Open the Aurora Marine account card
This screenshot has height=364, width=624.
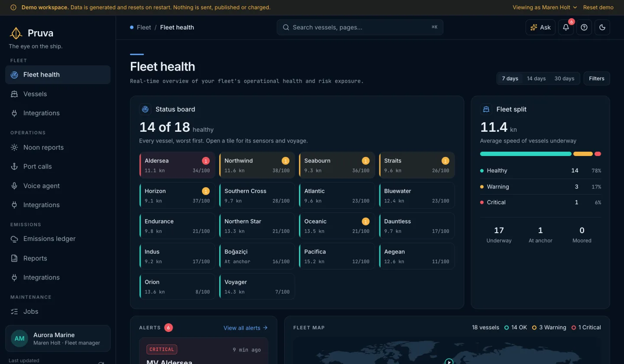[x=58, y=338]
